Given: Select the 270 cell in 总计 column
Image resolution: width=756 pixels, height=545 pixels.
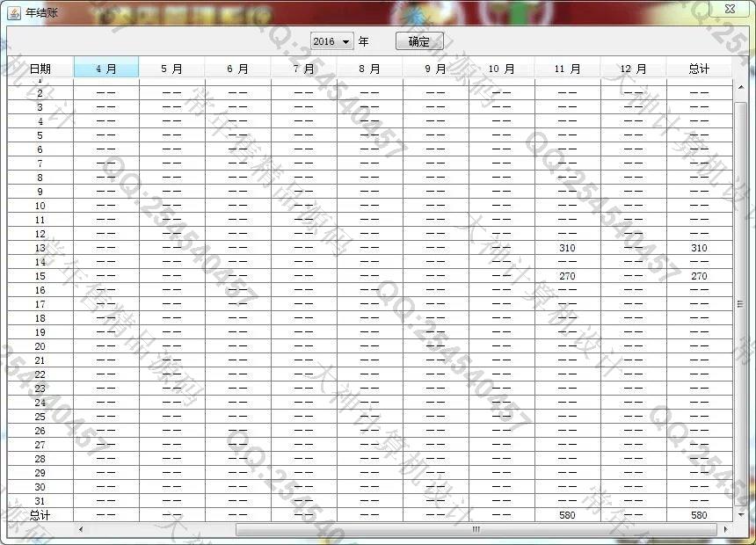Looking at the screenshot, I should click(x=699, y=276).
